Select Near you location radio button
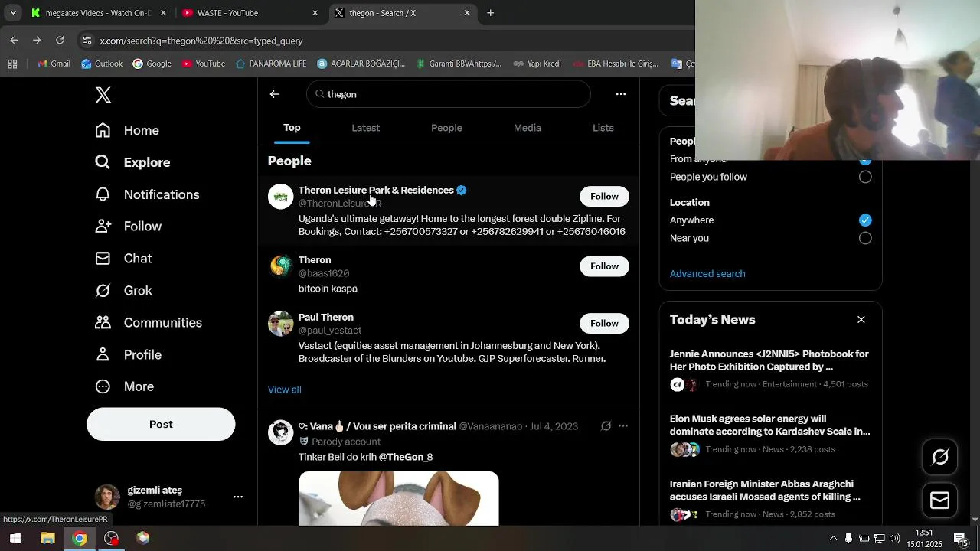 (x=865, y=238)
